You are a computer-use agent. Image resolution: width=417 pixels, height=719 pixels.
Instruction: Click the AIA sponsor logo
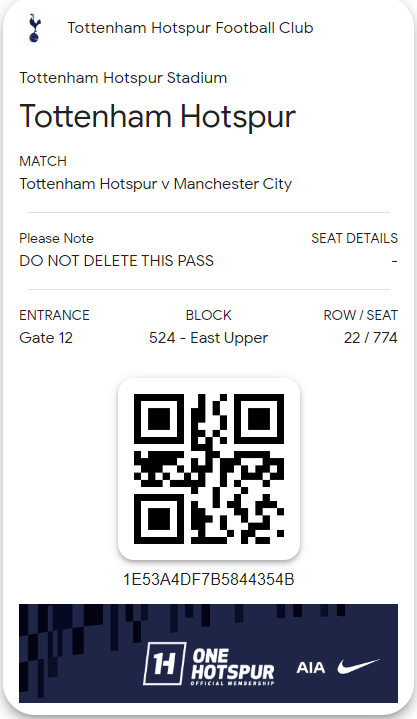311,667
